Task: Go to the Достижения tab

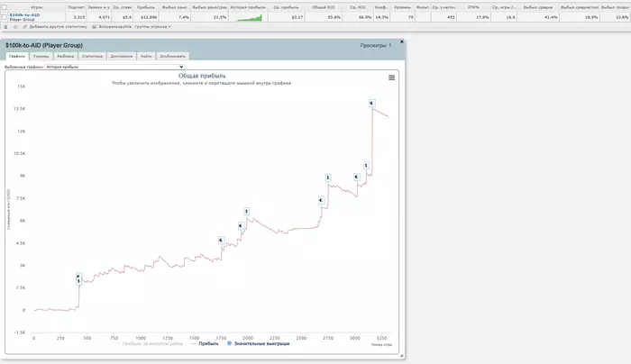Action: [x=122, y=56]
